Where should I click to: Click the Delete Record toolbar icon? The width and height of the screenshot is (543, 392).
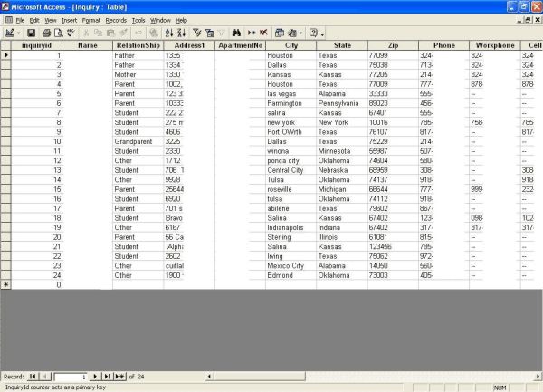click(x=264, y=33)
